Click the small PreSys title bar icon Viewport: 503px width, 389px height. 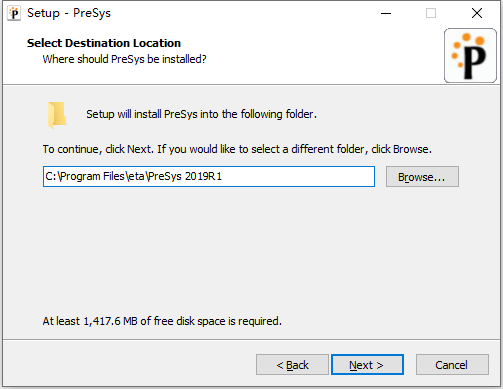click(x=14, y=13)
